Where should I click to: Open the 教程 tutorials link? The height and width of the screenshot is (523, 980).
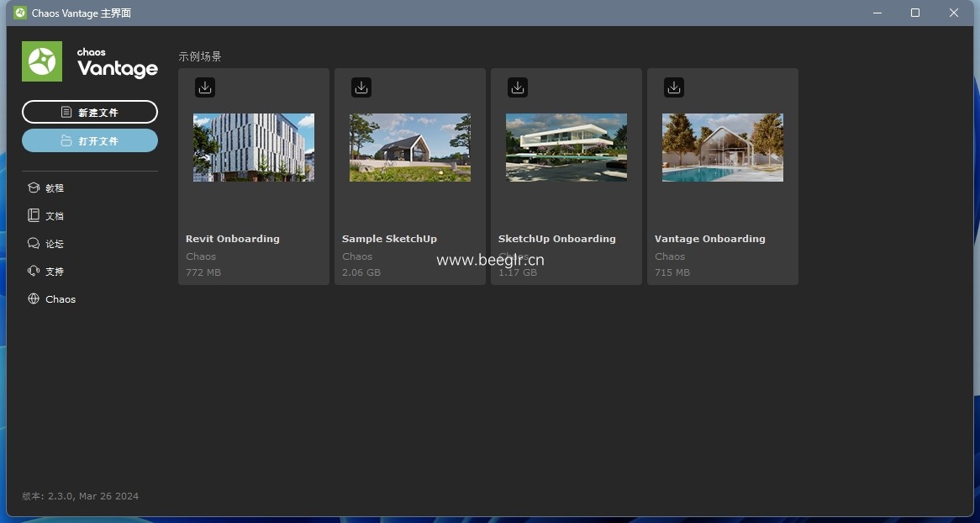[x=55, y=188]
